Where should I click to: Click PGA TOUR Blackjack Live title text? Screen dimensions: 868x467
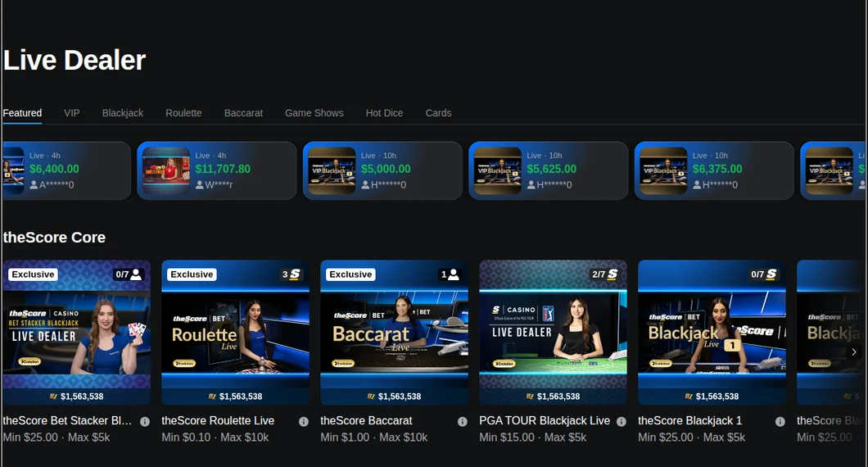(545, 421)
